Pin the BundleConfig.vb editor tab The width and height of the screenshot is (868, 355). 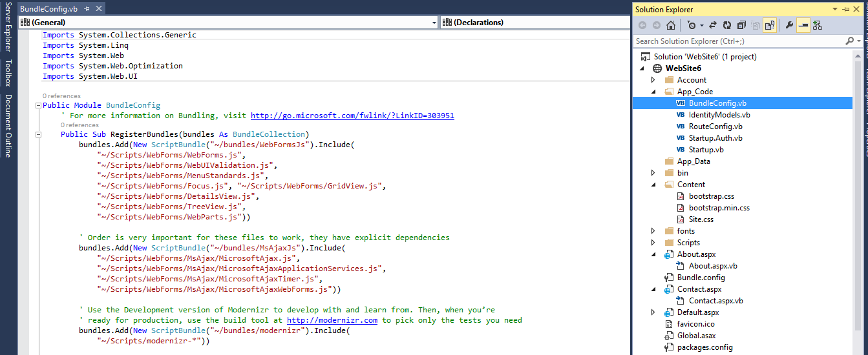pos(87,10)
